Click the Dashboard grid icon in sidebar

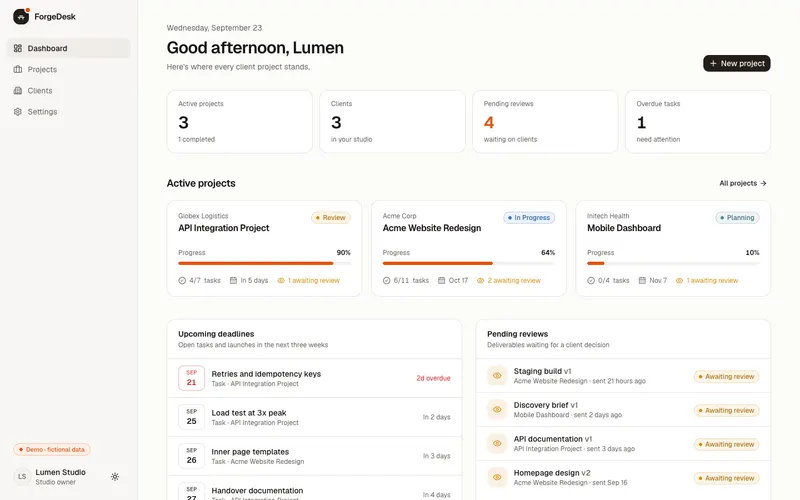coord(18,48)
